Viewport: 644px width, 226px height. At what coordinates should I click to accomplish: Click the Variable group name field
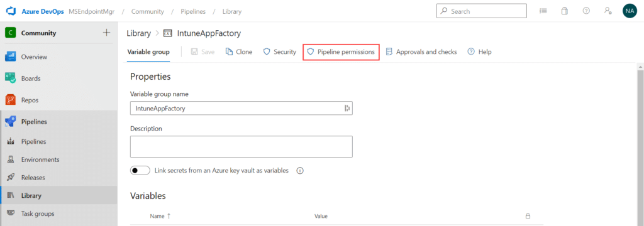pos(241,108)
